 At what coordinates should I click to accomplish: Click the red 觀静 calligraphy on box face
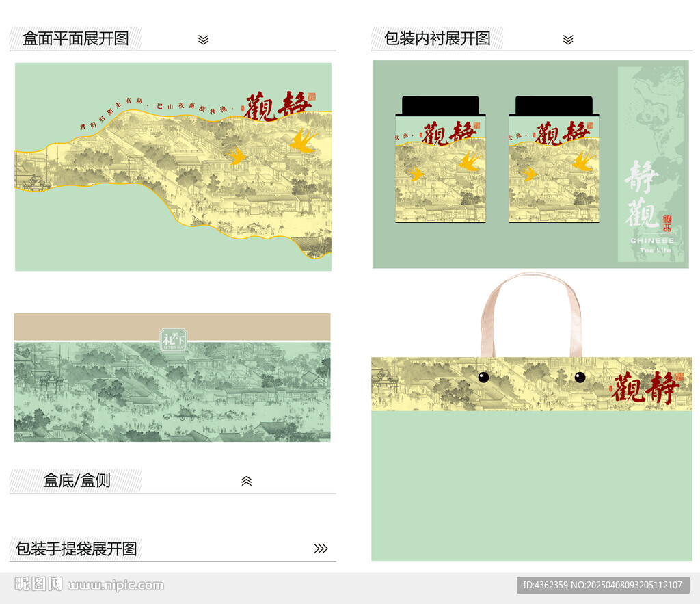click(277, 106)
